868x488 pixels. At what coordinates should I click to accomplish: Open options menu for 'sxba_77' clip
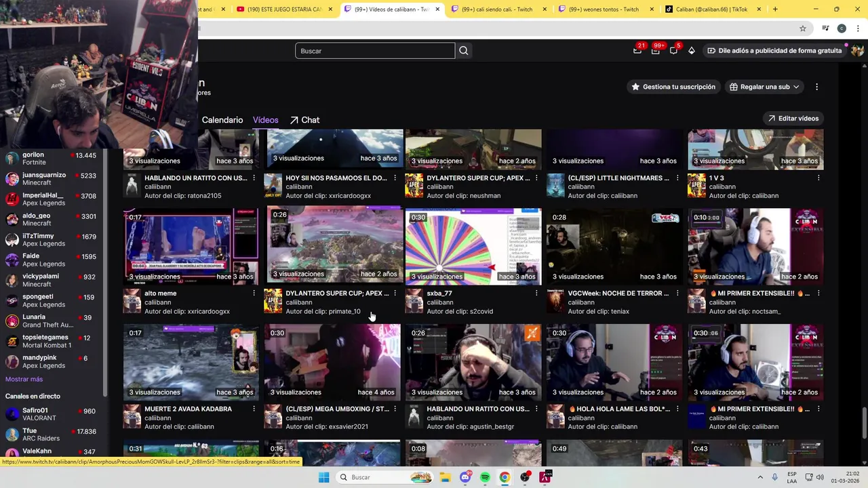(536, 293)
